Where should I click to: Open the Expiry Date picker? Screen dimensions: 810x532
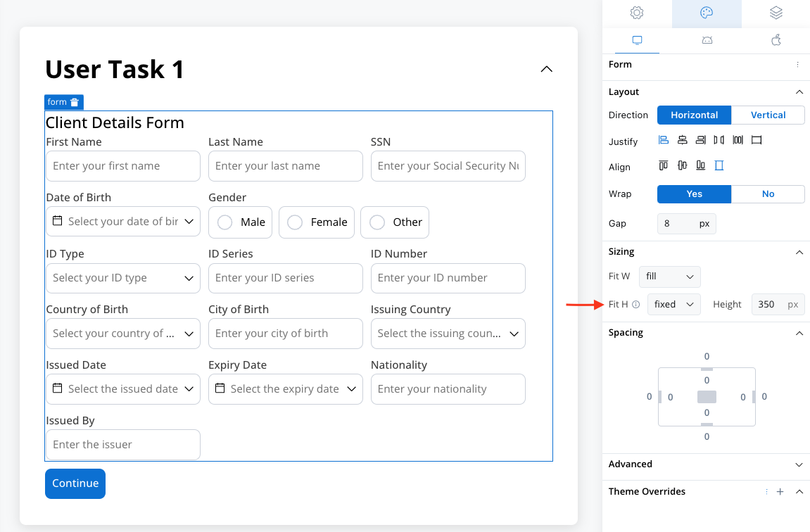286,389
